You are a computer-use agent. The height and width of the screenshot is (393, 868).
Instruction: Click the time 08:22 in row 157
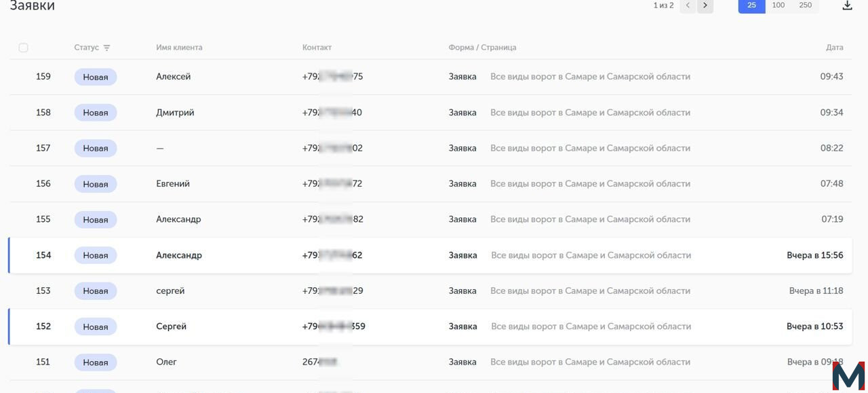pyautogui.click(x=831, y=148)
